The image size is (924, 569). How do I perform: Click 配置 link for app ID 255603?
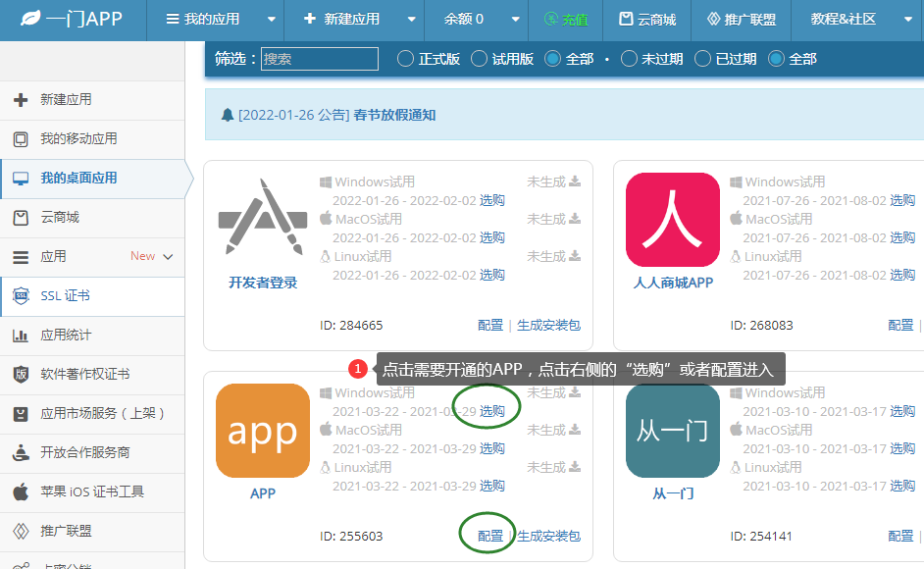[490, 536]
